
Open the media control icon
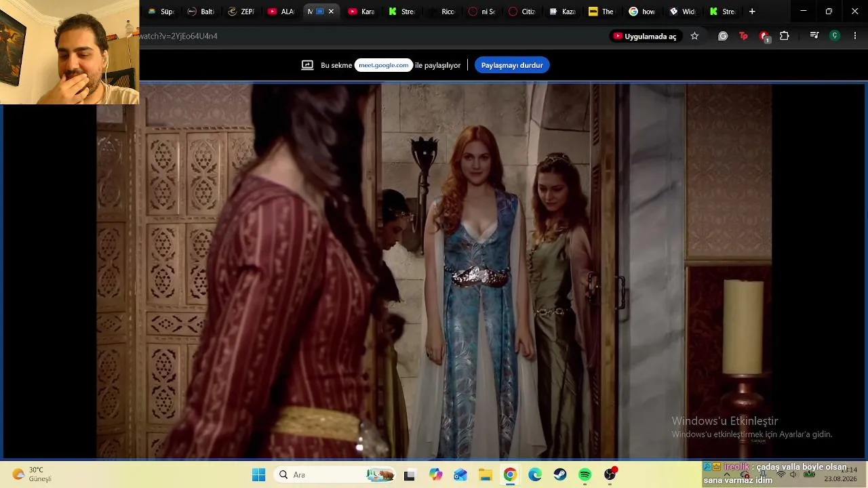point(814,36)
